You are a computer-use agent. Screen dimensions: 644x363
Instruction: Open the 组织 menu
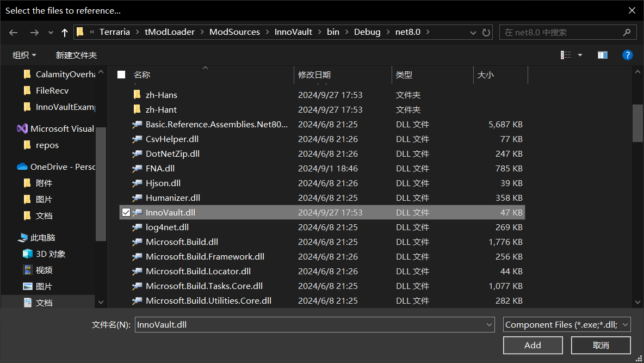pos(24,55)
